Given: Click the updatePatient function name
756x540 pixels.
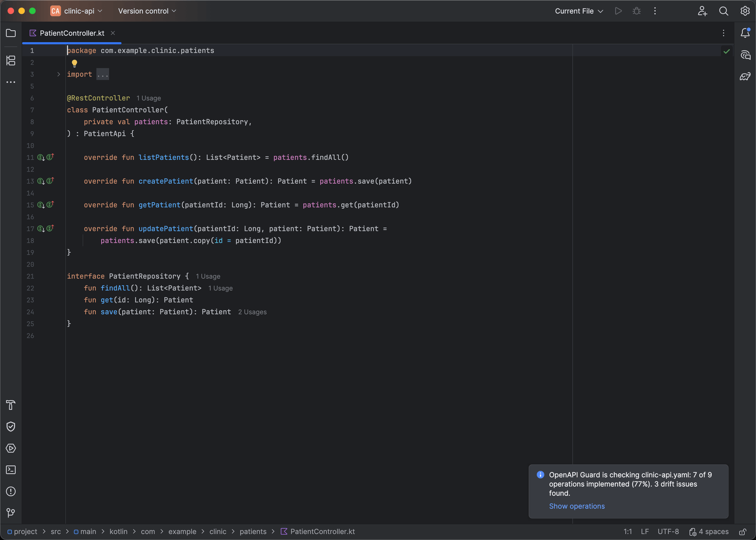Looking at the screenshot, I should coord(166,229).
